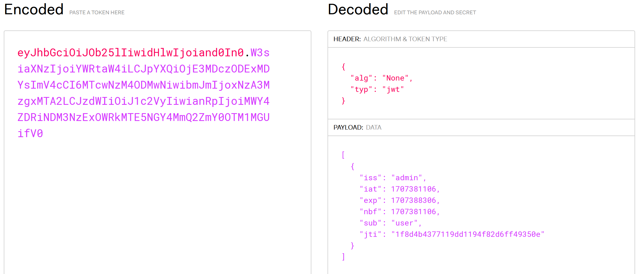
Task: Click the opening '[' bracket of the payload
Action: tap(343, 155)
